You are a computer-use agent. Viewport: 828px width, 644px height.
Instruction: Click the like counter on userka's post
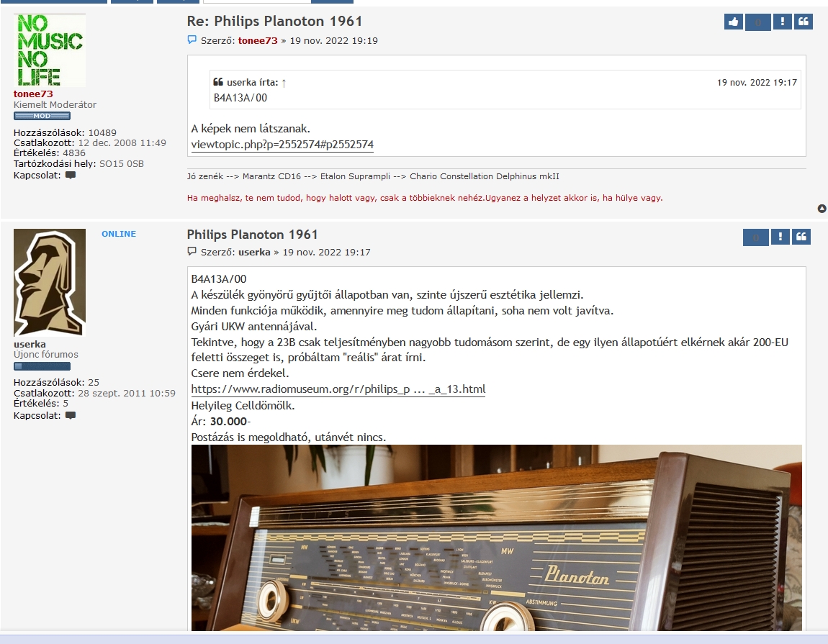[755, 237]
